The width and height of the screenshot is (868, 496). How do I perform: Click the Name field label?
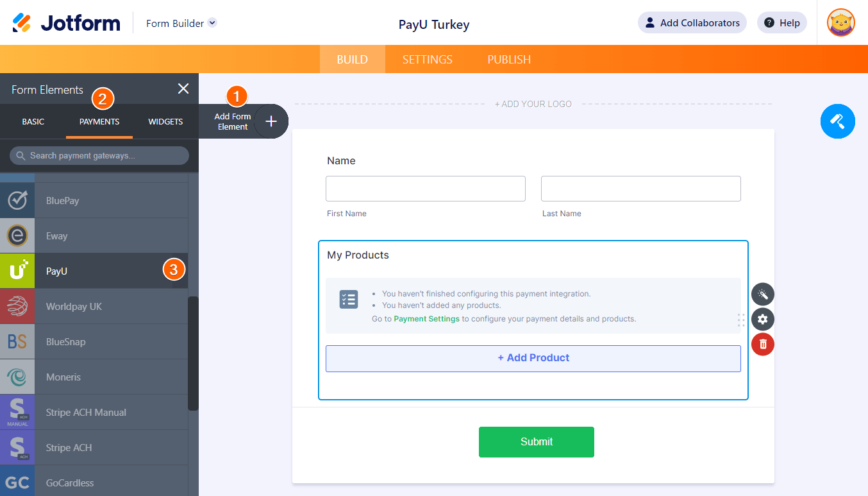pos(341,161)
